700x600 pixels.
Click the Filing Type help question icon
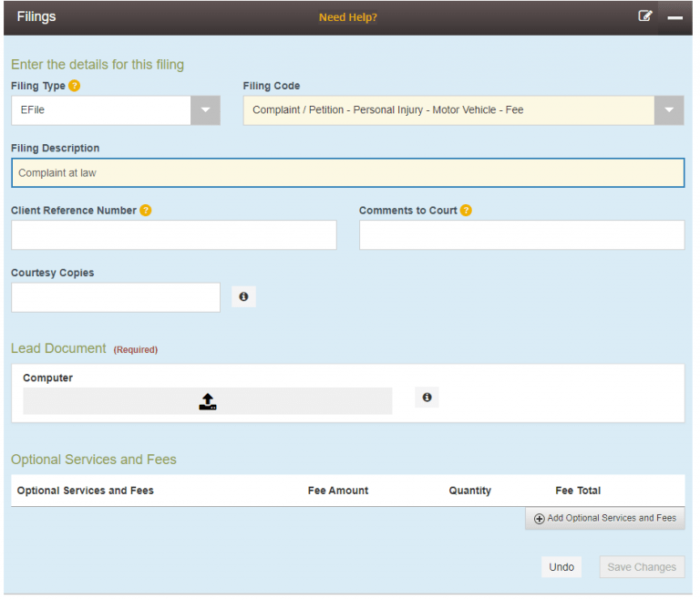75,87
